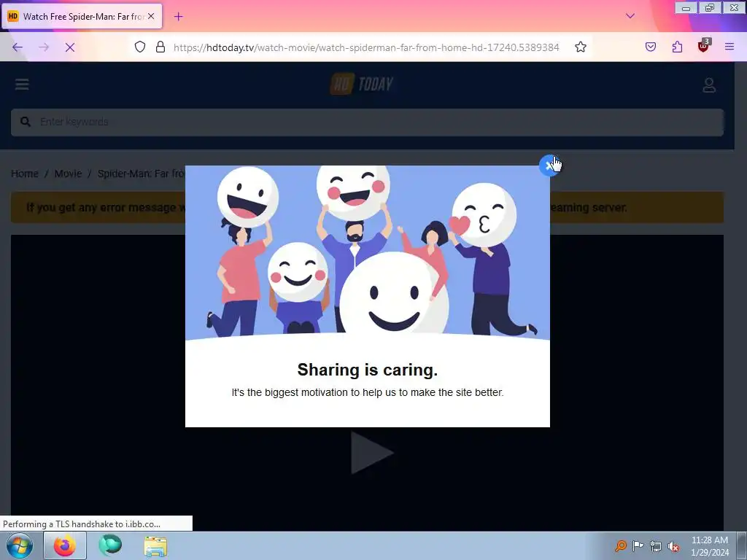Image resolution: width=747 pixels, height=560 pixels.
Task: Switch to Firefox in the taskbar
Action: (65, 545)
